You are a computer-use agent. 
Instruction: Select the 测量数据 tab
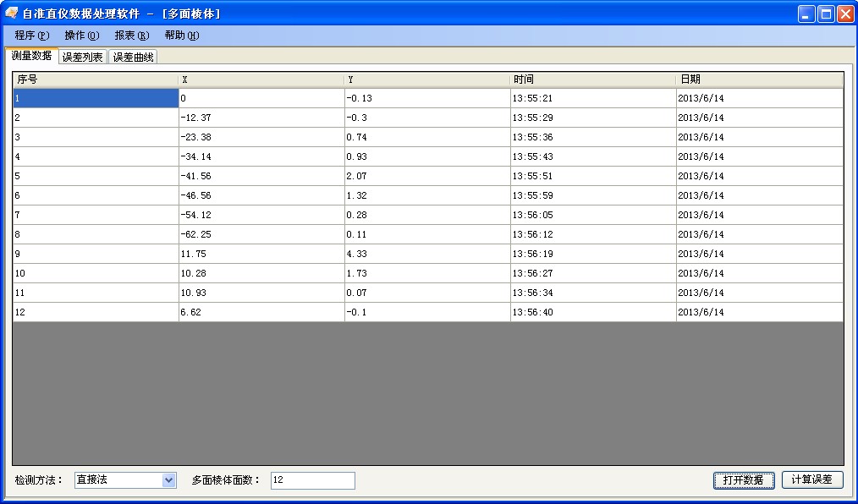(32, 56)
